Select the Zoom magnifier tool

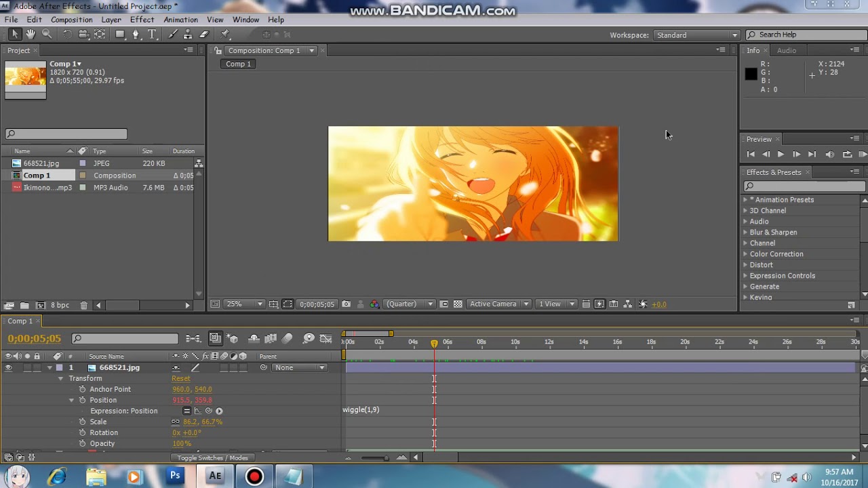point(47,35)
